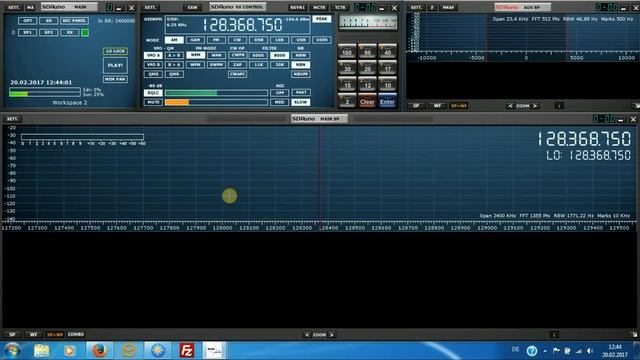640x360 pixels.
Task: Click the EXW button in RX Control
Action: click(192, 7)
